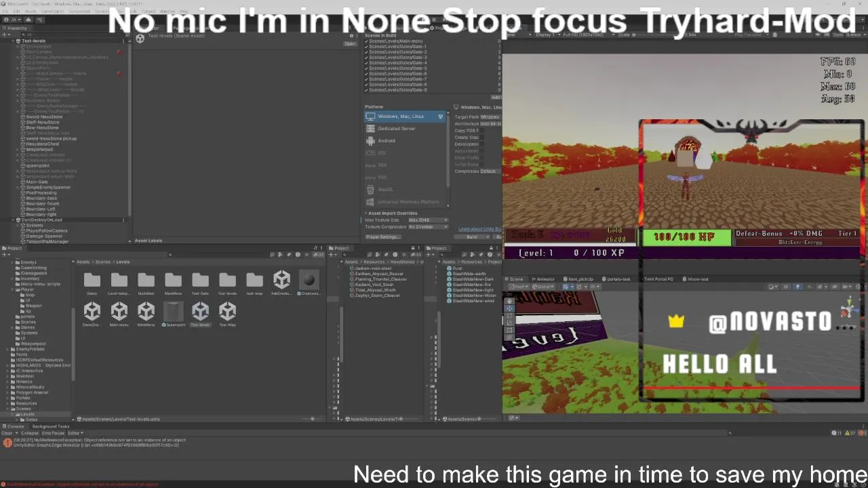Toggle the Gates/Gate-1 build scene checkbox
Viewport: 868px width, 488px height.
click(x=367, y=47)
